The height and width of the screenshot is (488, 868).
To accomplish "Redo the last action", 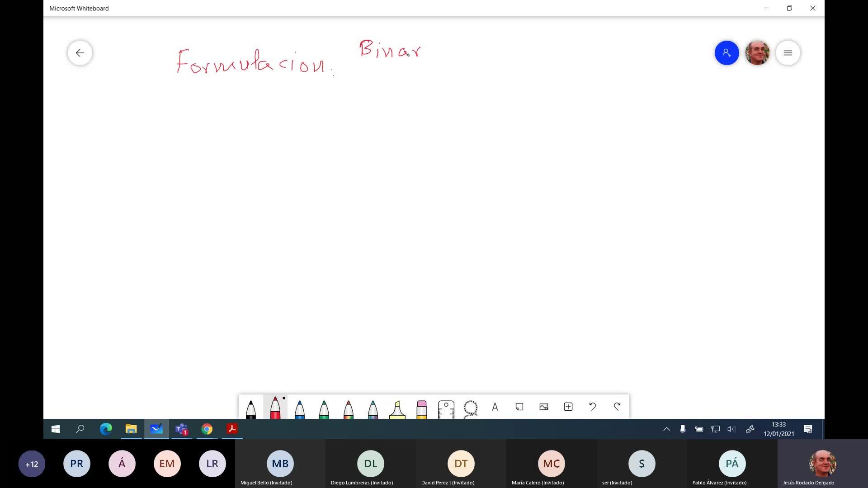I will click(x=617, y=407).
